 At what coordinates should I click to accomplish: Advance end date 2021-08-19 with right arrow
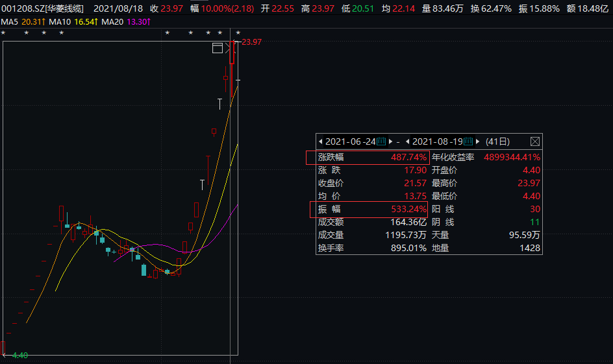[478, 141]
